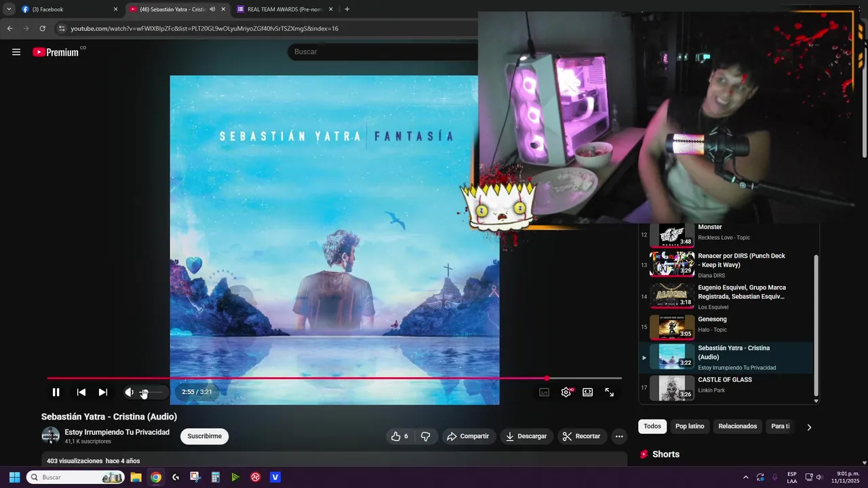Close the Facebook tab
The width and height of the screenshot is (868, 488).
coord(115,9)
